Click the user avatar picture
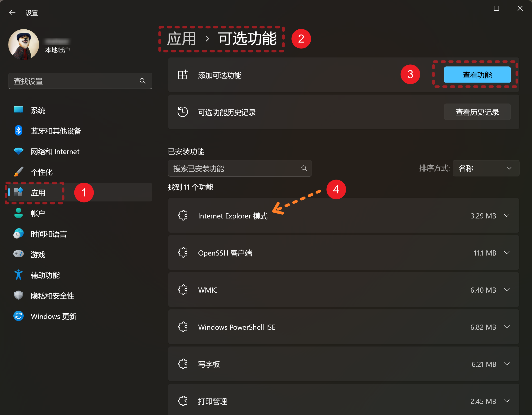532x415 pixels. 24,44
